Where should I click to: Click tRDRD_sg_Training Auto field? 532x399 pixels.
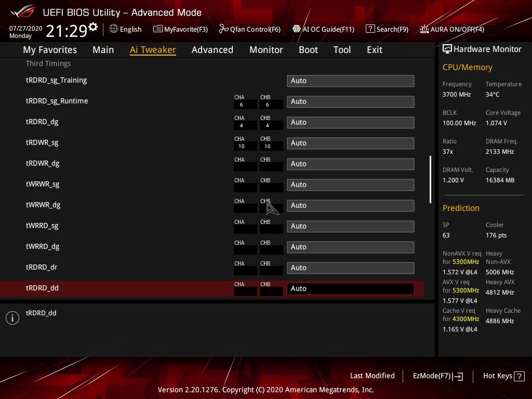coord(351,81)
